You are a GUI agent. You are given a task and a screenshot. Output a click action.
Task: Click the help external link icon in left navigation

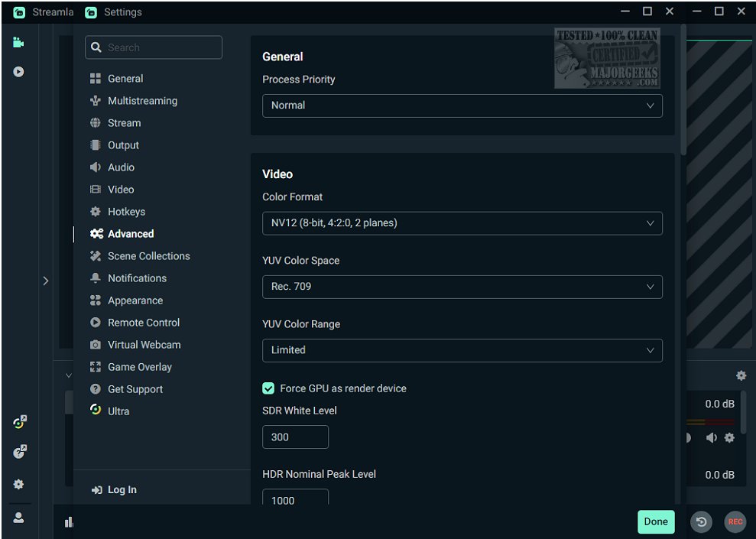coord(20,452)
